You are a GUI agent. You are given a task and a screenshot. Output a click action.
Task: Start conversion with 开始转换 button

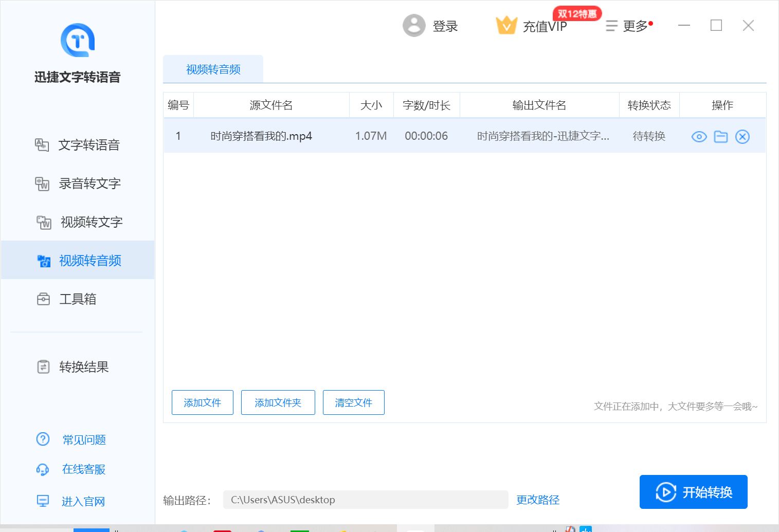[693, 491]
